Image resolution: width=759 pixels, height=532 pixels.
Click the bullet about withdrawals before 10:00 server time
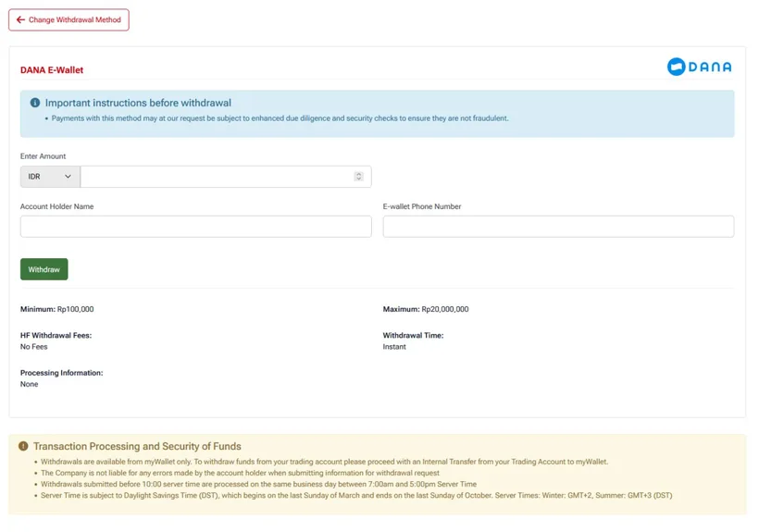pyautogui.click(x=258, y=484)
